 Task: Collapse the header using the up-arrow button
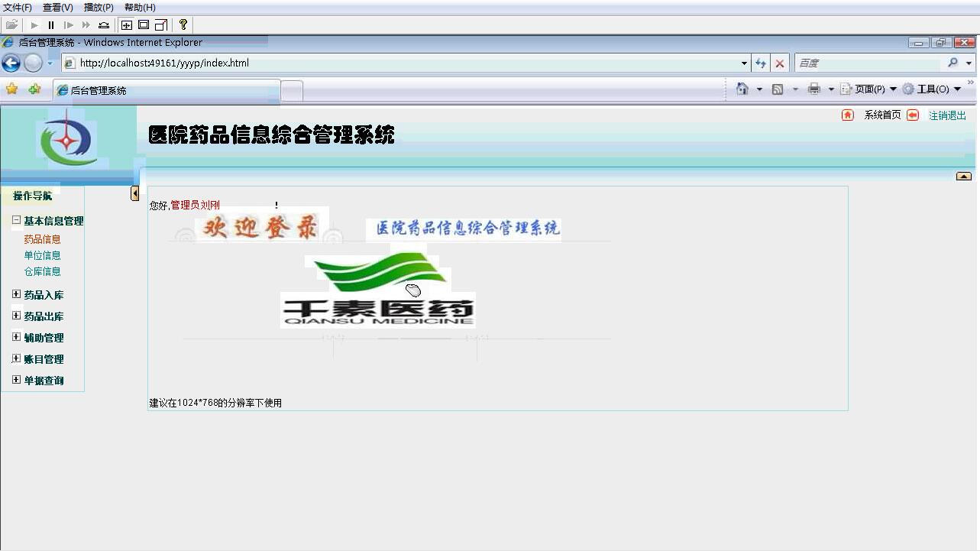coord(964,177)
